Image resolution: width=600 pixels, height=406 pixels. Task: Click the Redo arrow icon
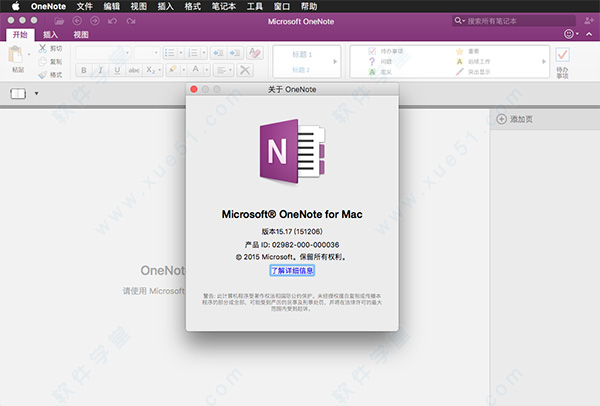coord(131,21)
